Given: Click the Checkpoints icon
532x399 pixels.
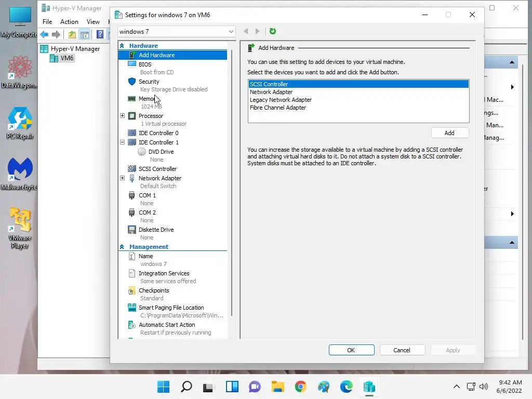Looking at the screenshot, I should click(x=132, y=290).
